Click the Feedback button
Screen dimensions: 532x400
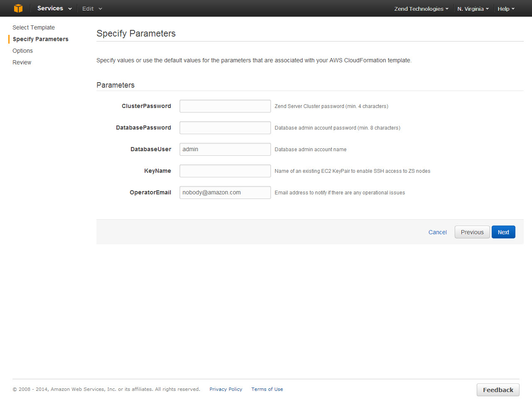tap(498, 390)
